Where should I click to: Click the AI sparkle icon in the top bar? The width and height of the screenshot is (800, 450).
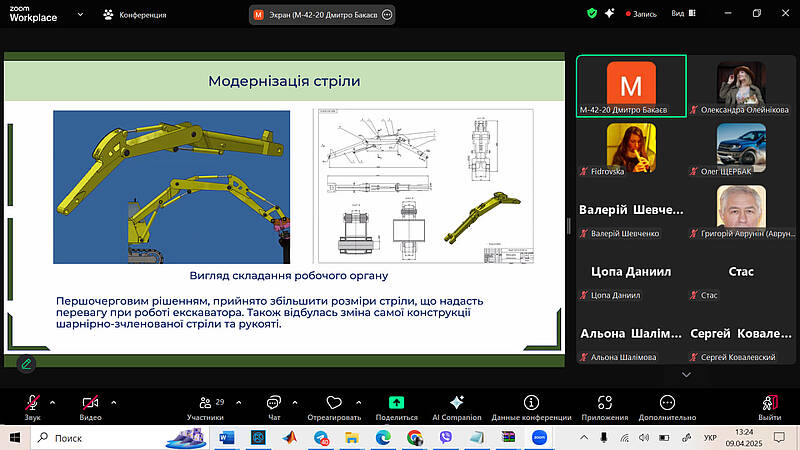pos(610,14)
